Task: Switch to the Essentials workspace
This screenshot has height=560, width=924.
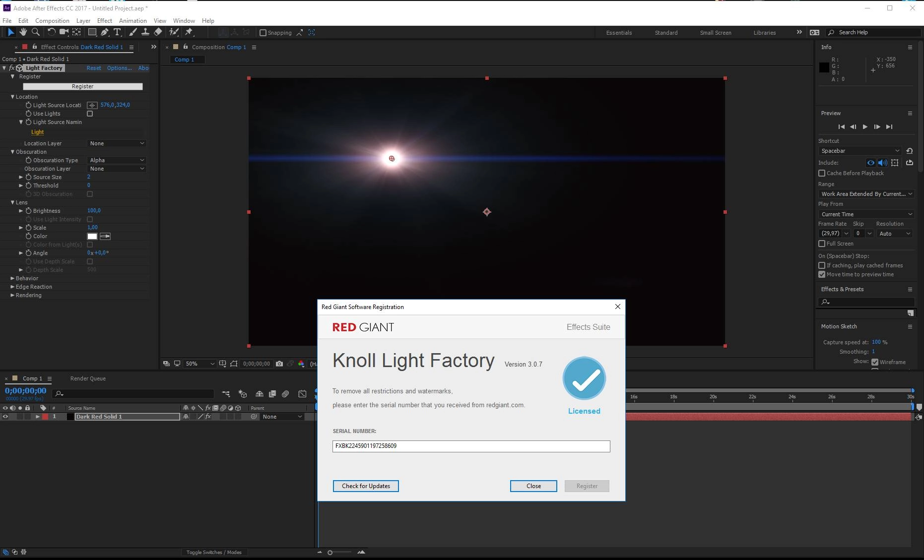Action: [x=619, y=33]
